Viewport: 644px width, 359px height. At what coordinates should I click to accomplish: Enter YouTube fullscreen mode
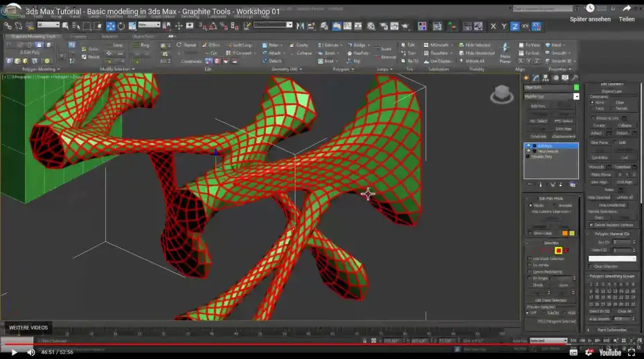[x=632, y=352]
